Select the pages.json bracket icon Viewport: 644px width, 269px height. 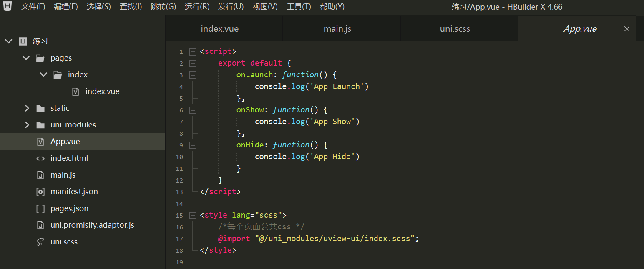[x=40, y=208]
